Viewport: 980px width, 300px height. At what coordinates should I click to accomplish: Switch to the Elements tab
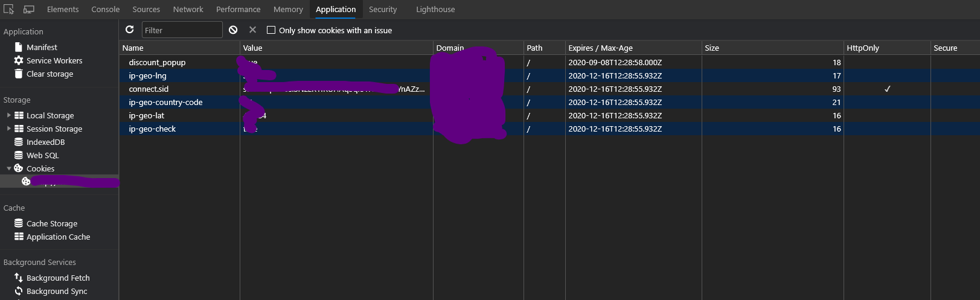63,9
